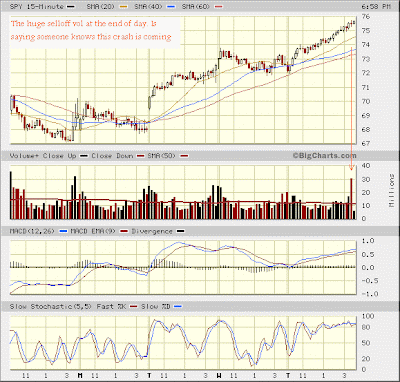The height and width of the screenshot is (382, 400).
Task: Click the Millions volume axis label
Action: coord(392,190)
